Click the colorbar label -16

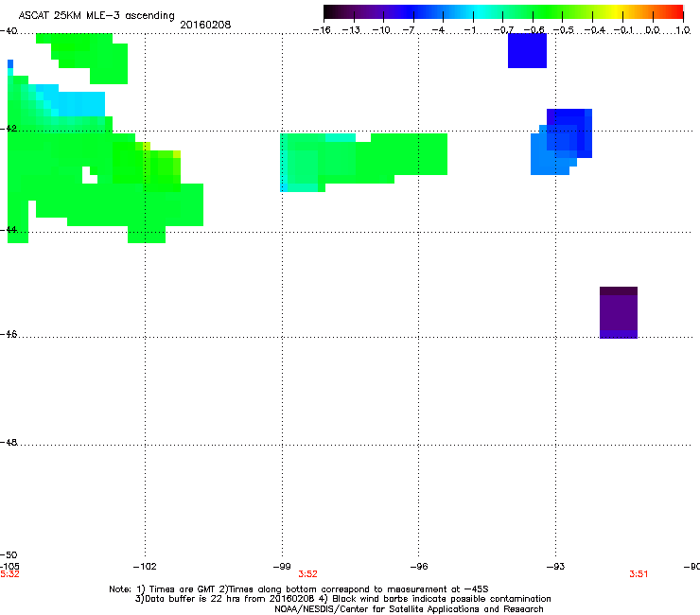coord(322,30)
